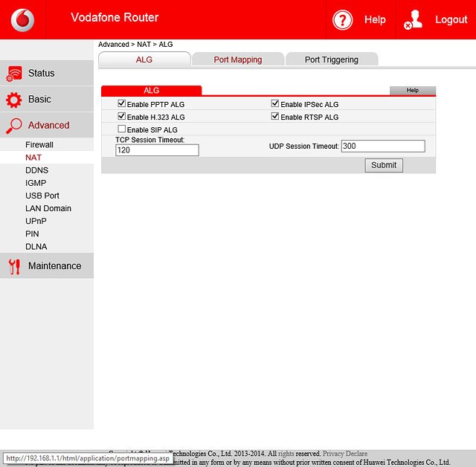476x467 pixels.
Task: Open the Port Mapping tab
Action: point(238,59)
